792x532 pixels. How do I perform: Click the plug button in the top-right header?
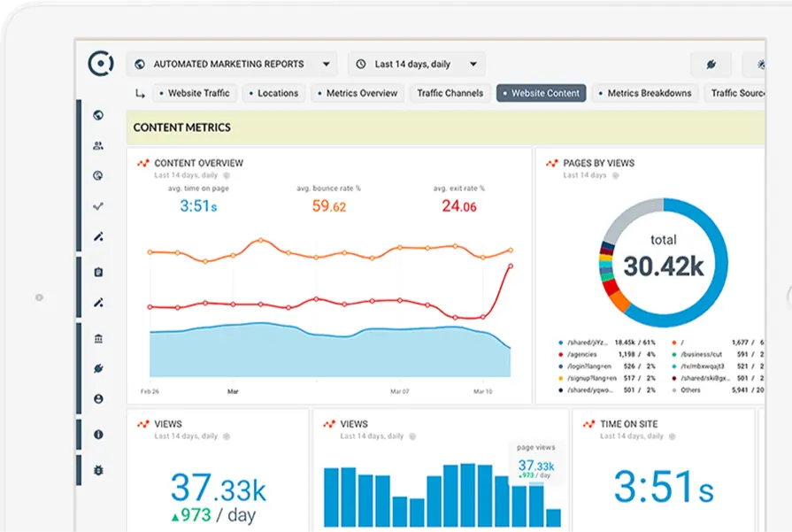point(711,64)
